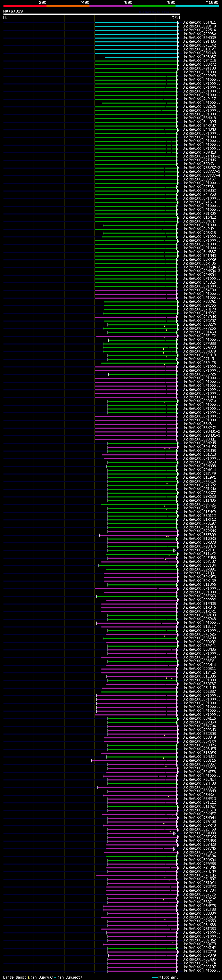Image resolution: width=222 pixels, height=980 pixels.
Task: Select hit UniRef100_Q6GP25
Action: tap(199, 374)
